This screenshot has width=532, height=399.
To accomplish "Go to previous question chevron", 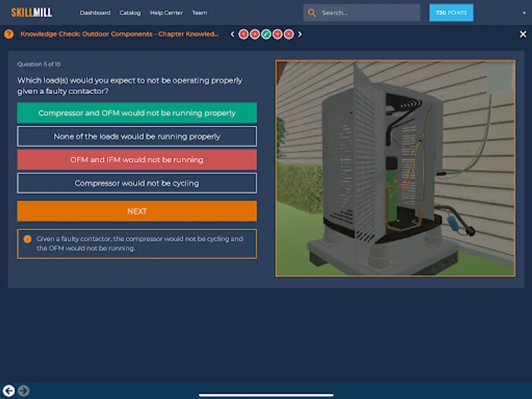I will pos(232,34).
